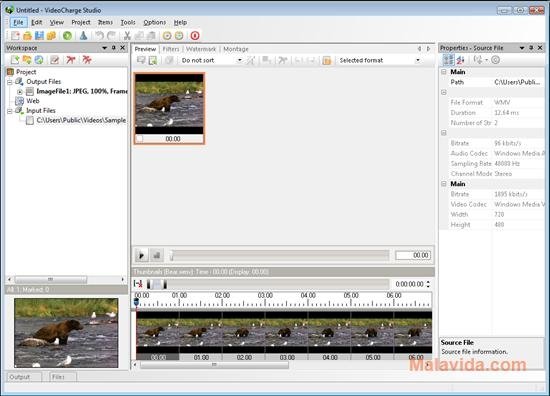Image resolution: width=550 pixels, height=396 pixels.
Task: Start processing with the green circle icon
Action: pyautogui.click(x=67, y=35)
